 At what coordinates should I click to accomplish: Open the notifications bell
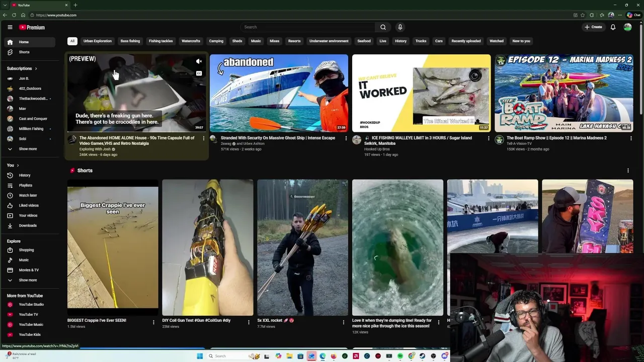pos(613,27)
